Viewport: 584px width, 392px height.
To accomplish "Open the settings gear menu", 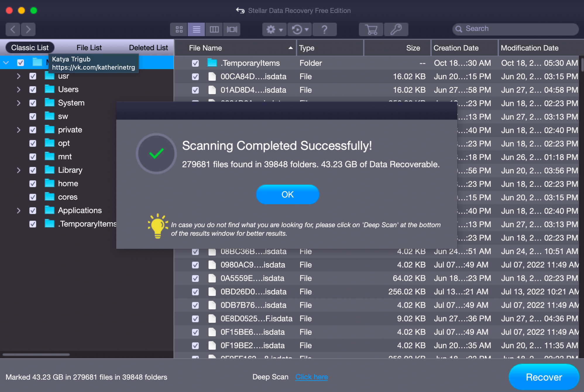I will pyautogui.click(x=274, y=29).
